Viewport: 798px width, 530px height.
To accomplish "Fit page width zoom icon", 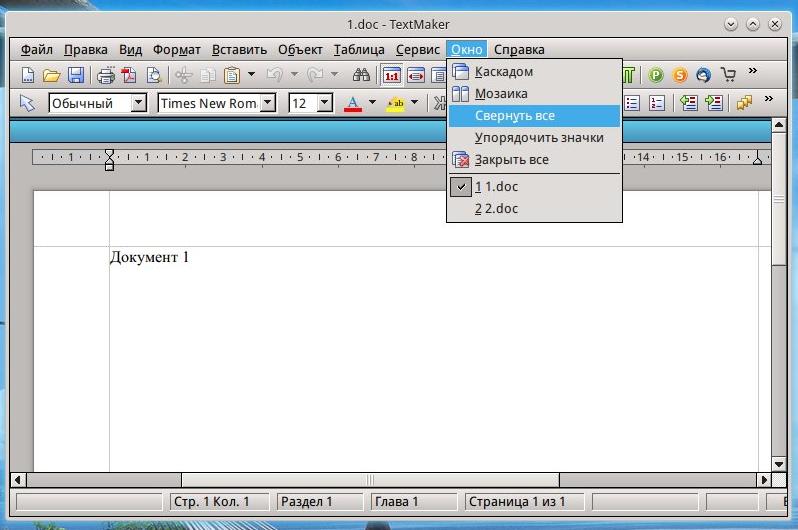I will click(x=416, y=75).
